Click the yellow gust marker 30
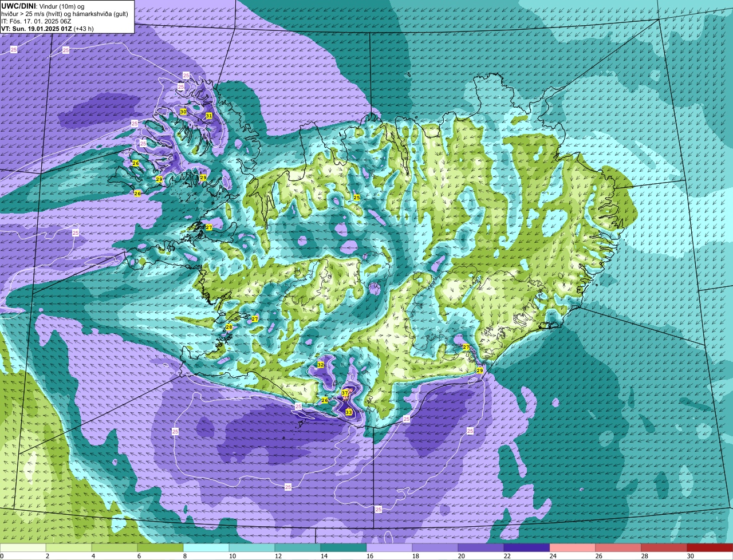733x560 pixels. click(183, 112)
